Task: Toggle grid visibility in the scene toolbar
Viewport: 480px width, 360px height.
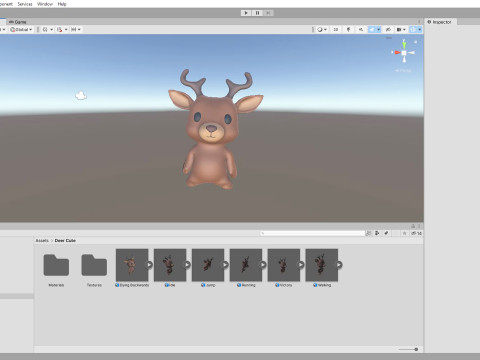Action: pyautogui.click(x=45, y=29)
